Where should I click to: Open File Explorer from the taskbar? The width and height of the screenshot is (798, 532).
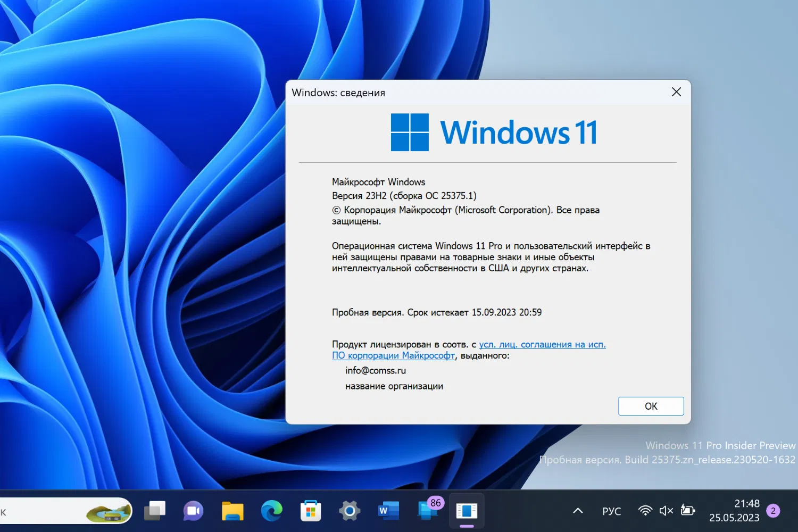[x=232, y=511]
